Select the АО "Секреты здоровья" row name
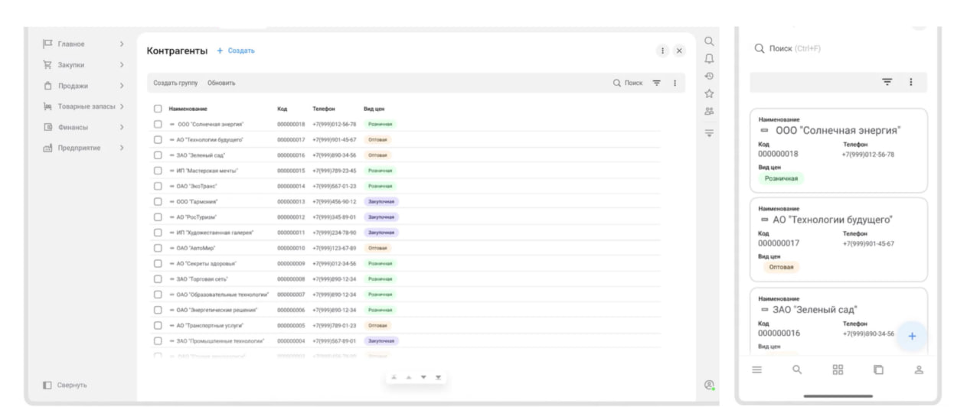 pyautogui.click(x=206, y=263)
